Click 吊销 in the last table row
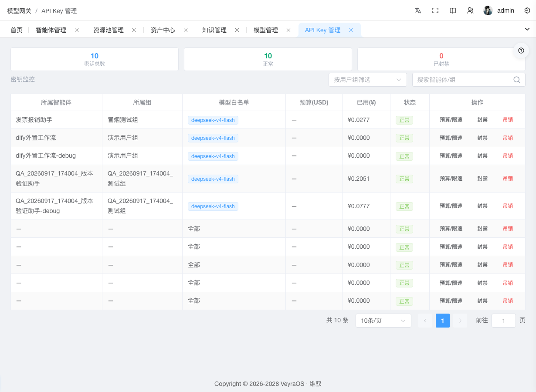536x392 pixels. [x=508, y=301]
